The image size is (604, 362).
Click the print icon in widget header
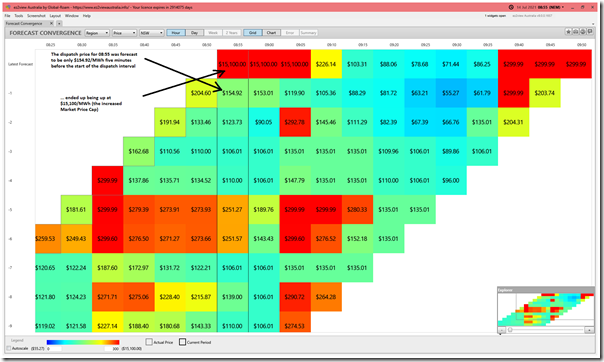click(x=576, y=32)
